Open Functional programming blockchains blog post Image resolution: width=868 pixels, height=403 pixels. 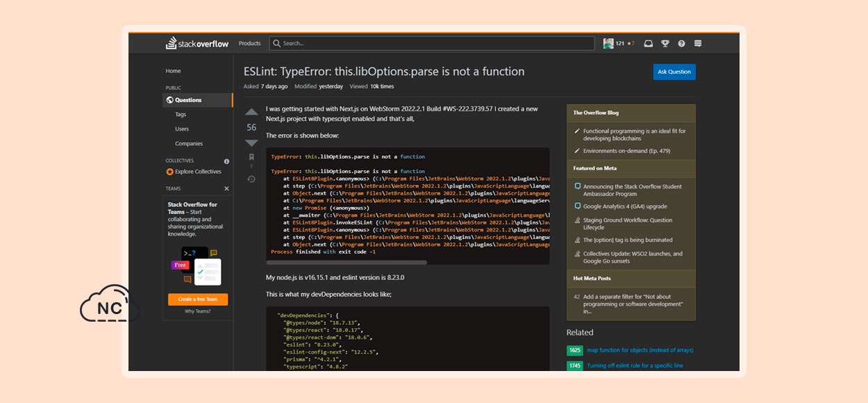[x=633, y=134]
